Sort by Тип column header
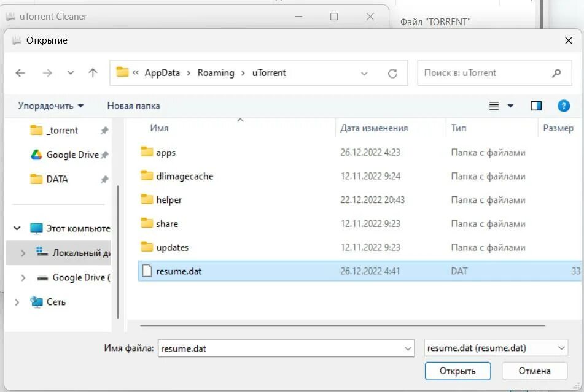The width and height of the screenshot is (584, 392). coord(459,128)
